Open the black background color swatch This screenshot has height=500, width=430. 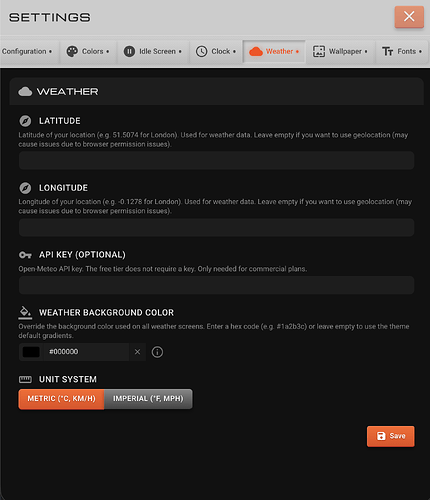31,352
